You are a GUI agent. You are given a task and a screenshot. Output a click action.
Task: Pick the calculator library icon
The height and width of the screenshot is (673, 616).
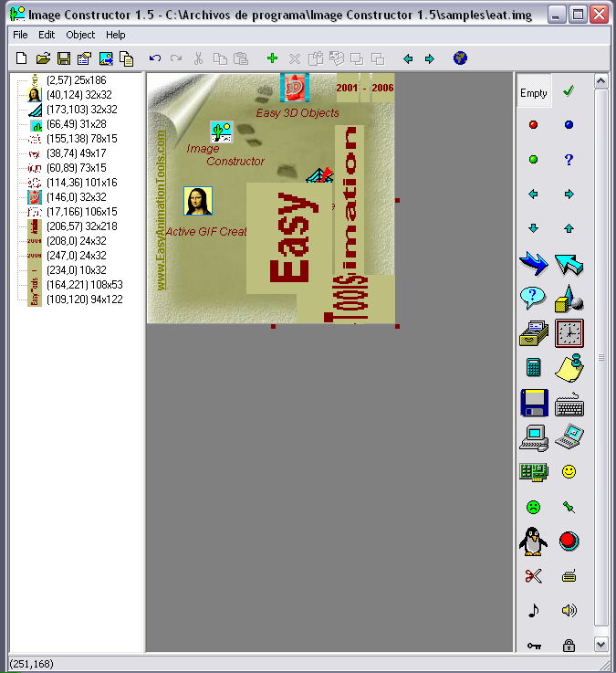(534, 367)
